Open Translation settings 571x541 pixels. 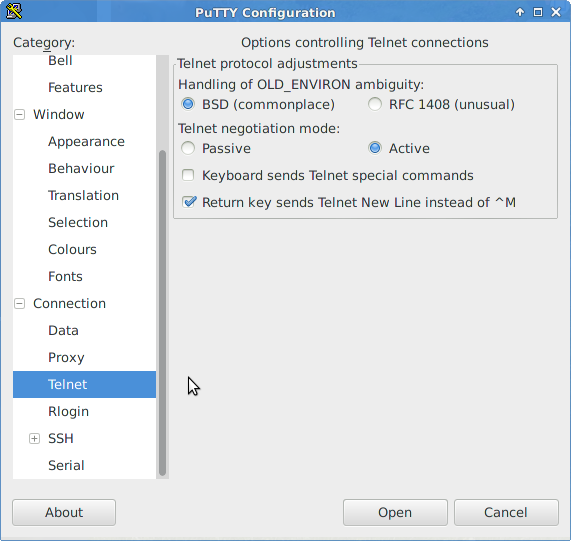point(83,196)
